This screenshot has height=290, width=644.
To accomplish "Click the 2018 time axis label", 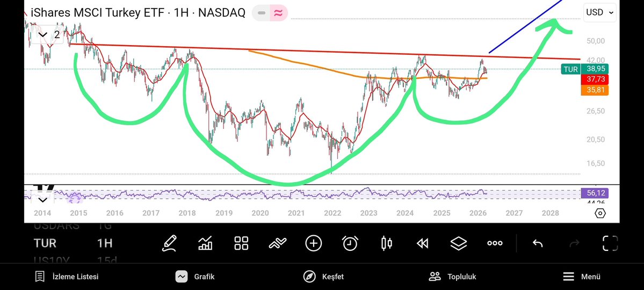I will click(x=187, y=213).
